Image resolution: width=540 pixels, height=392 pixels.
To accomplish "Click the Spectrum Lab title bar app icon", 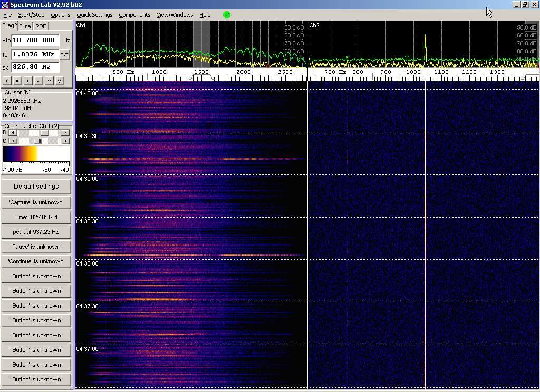I will tap(5, 4).
